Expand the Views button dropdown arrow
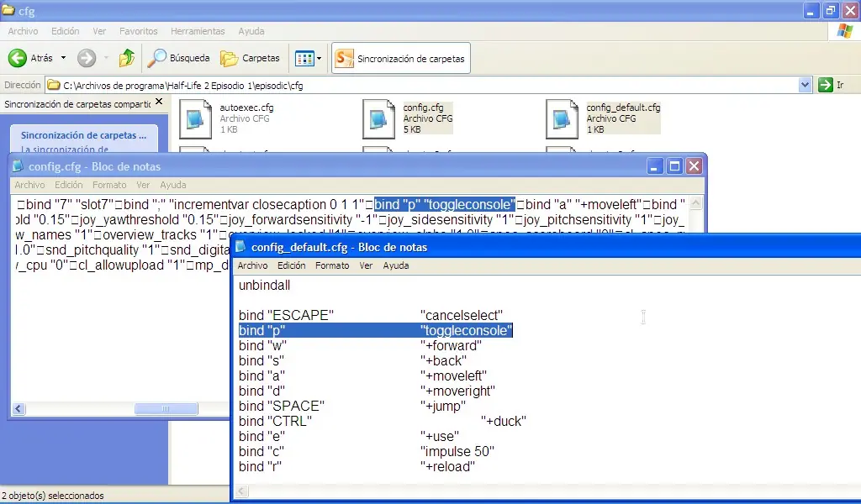The image size is (861, 504). point(319,58)
